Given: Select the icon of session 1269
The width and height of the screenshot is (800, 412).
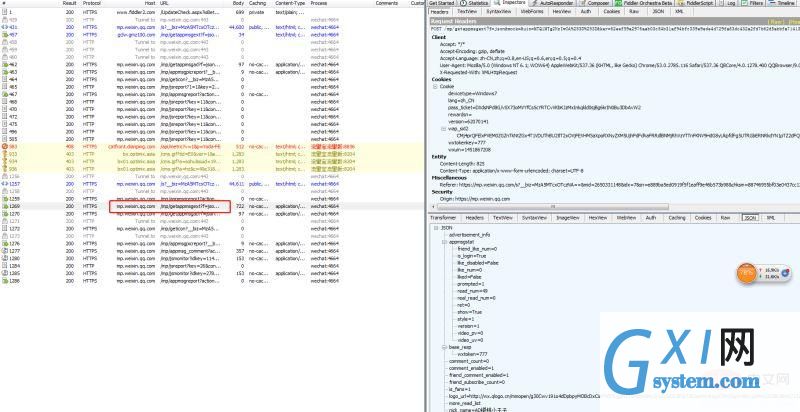Looking at the screenshot, I should [x=5, y=206].
